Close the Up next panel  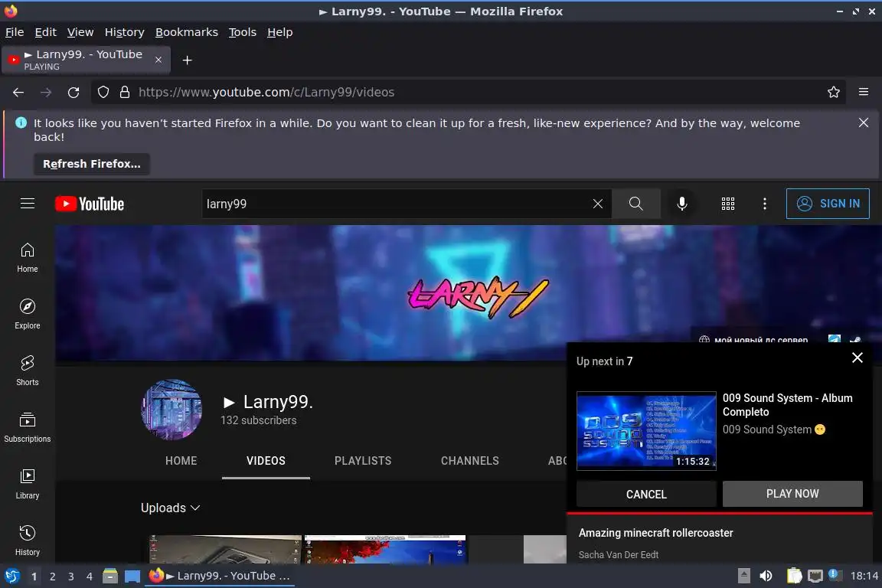[x=857, y=358]
